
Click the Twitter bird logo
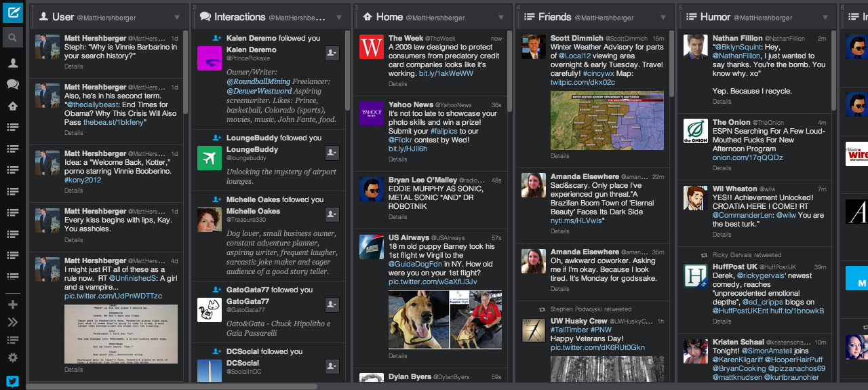[12, 381]
